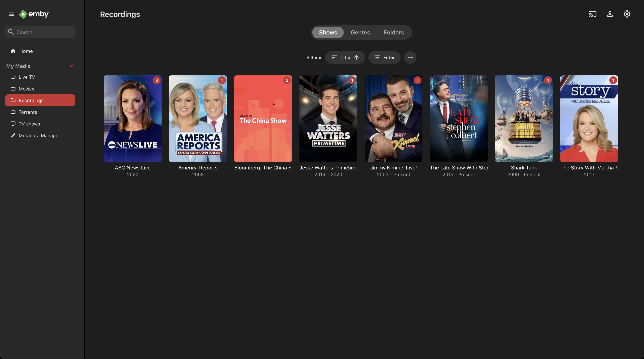Click the 2 badge on The China Show
The image size is (644, 359).
287,80
